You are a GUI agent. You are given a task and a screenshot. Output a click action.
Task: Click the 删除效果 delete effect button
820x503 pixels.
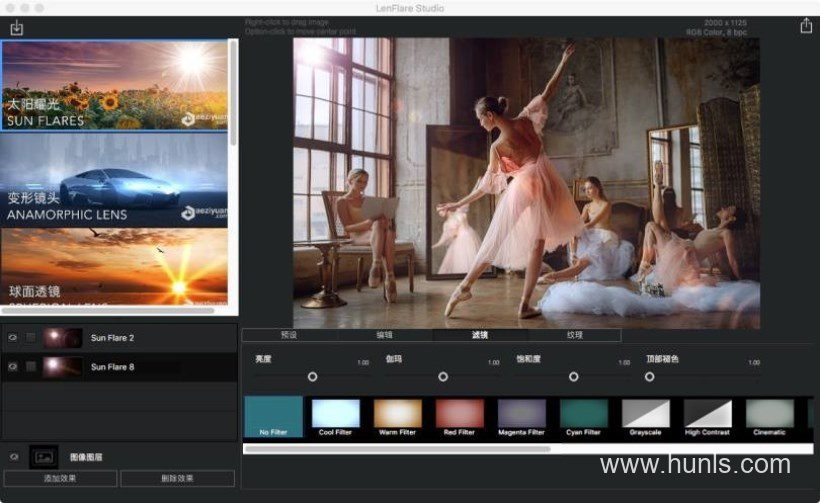[x=177, y=478]
